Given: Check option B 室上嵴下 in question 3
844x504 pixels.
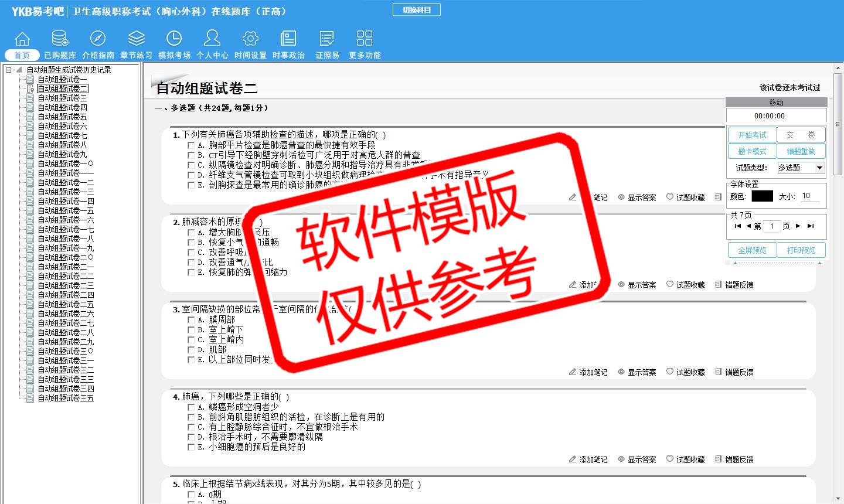Looking at the screenshot, I should (191, 330).
